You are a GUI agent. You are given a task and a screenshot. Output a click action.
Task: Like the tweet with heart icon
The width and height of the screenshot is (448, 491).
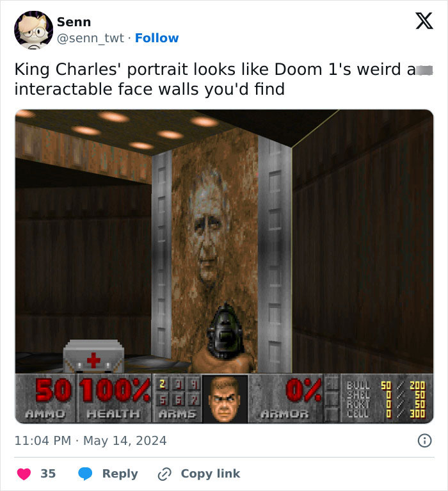pyautogui.click(x=24, y=474)
